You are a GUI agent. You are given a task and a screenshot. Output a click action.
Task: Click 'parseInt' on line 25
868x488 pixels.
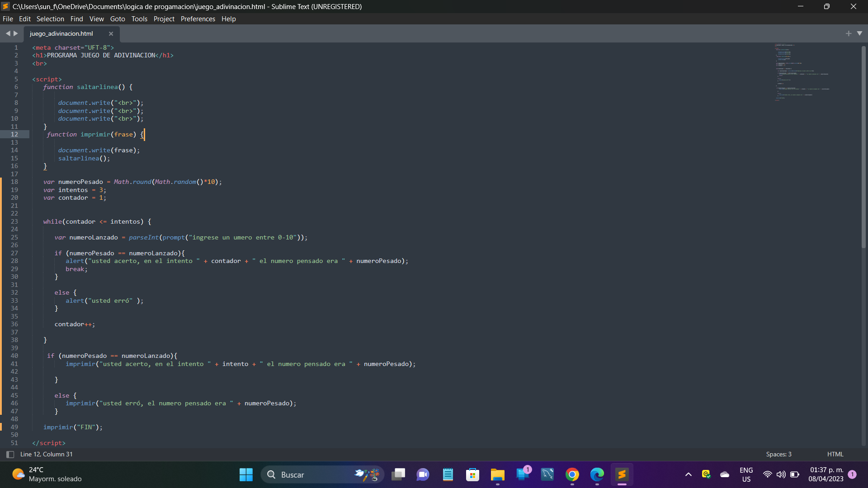(144, 237)
